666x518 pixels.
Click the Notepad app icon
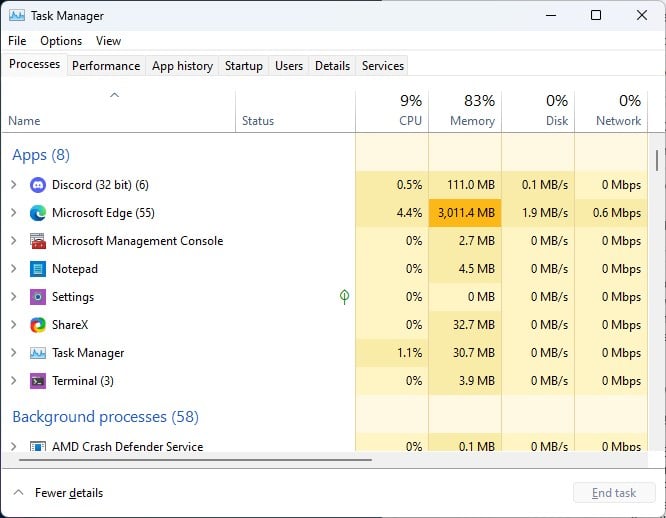(x=38, y=269)
